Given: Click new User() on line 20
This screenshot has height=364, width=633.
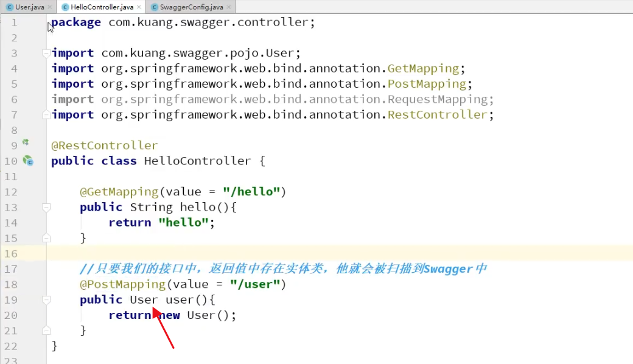Looking at the screenshot, I should [x=194, y=315].
